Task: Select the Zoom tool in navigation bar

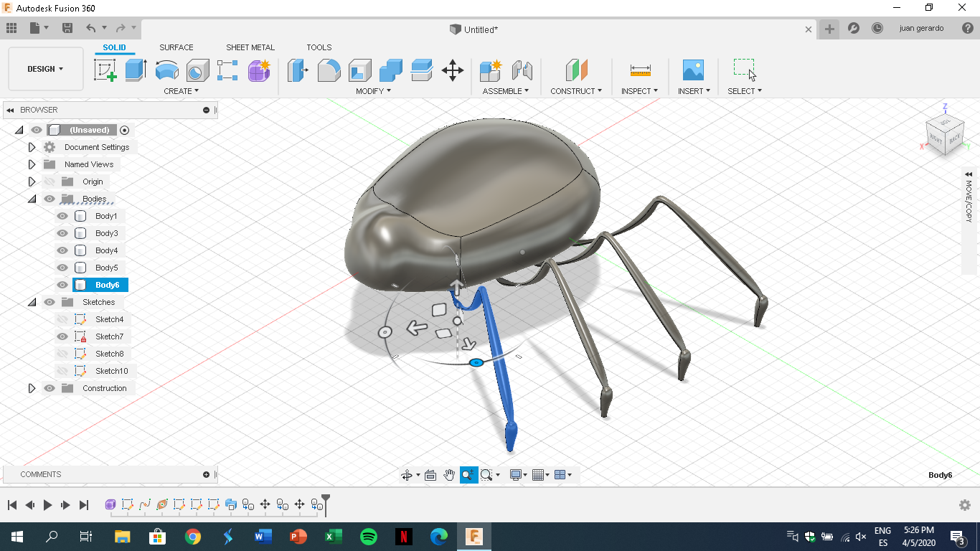Action: coord(467,474)
